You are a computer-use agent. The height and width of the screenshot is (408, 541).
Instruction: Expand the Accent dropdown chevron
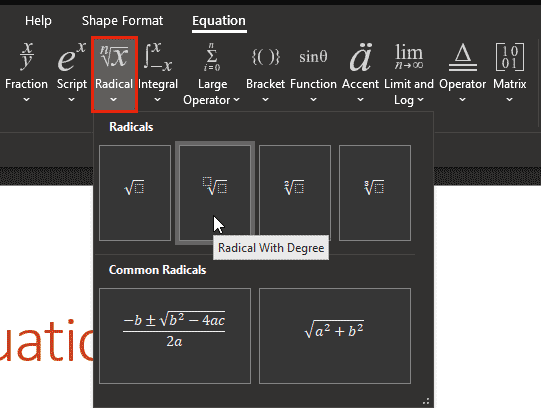[x=360, y=100]
